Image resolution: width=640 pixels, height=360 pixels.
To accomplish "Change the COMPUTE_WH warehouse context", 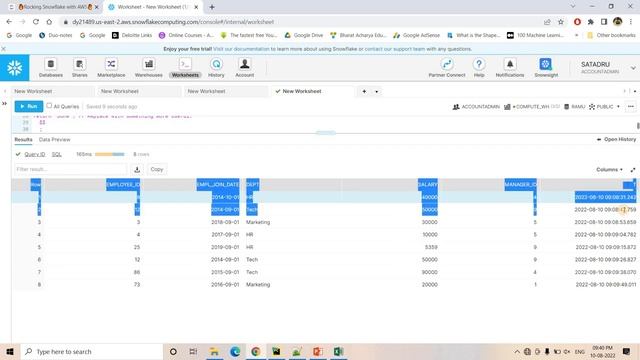I will tap(531, 107).
